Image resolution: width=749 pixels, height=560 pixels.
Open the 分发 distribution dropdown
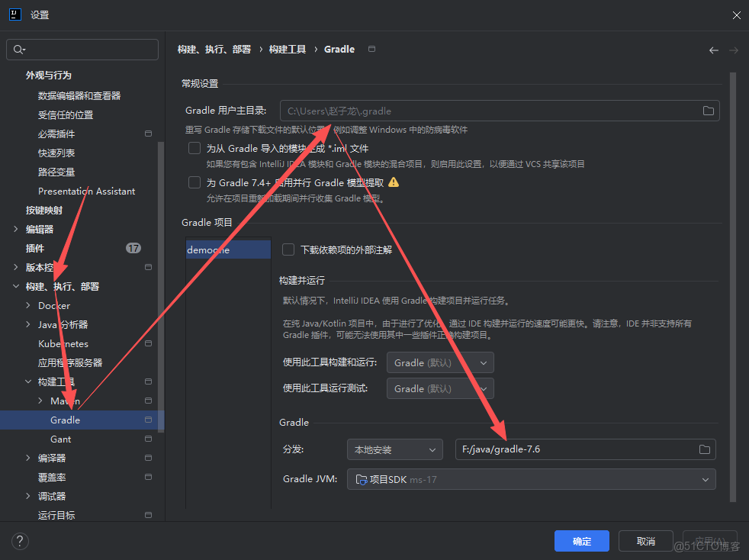point(394,449)
